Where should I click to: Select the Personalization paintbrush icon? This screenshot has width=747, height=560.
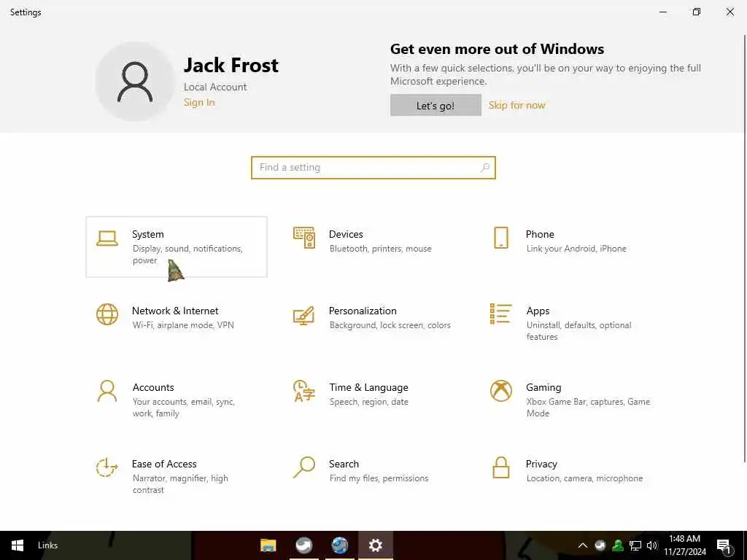304,315
